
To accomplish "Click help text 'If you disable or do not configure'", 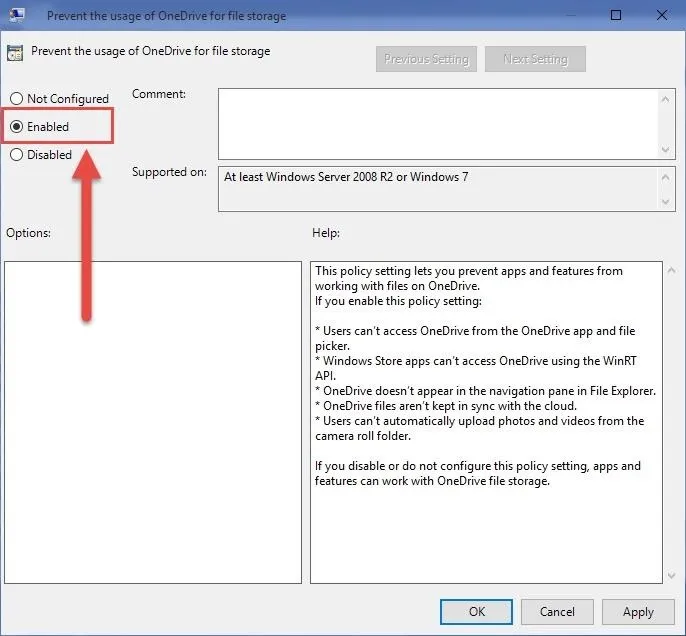I will point(478,473).
